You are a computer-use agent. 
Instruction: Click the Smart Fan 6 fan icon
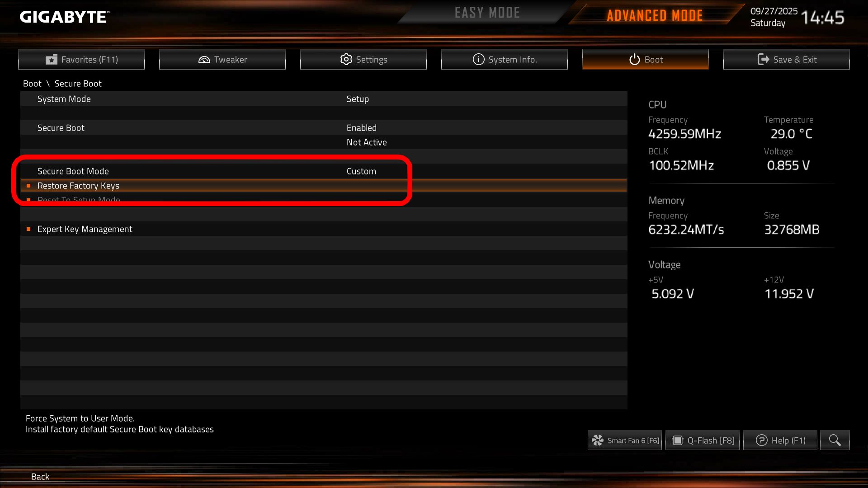(x=598, y=440)
